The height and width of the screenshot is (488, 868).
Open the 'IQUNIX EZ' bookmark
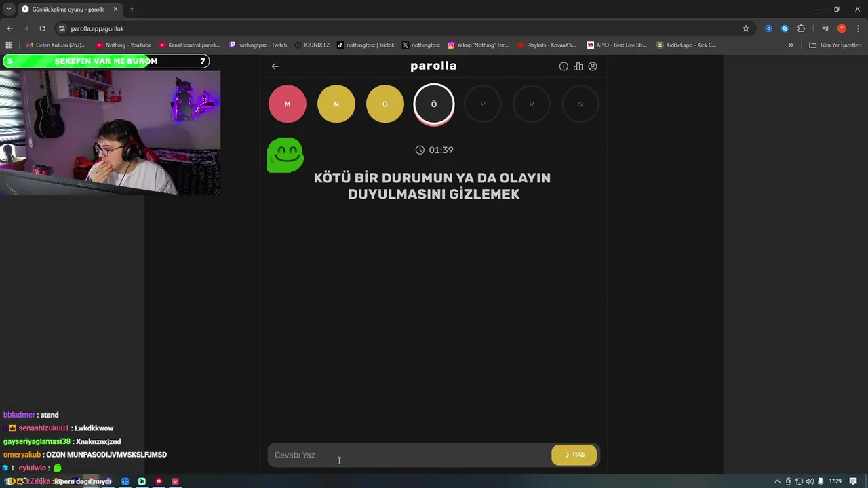[x=312, y=45]
